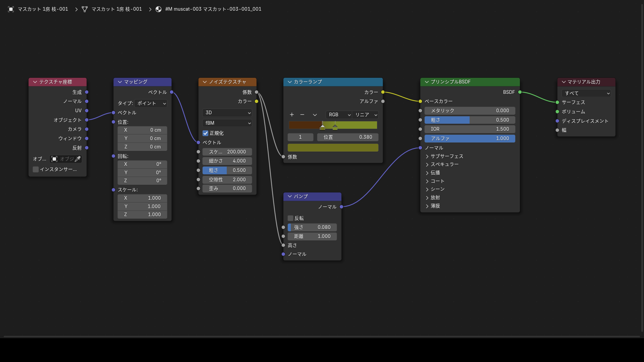This screenshot has height=362, width=644.
Task: Click the olive color swatch of active stop
Action: click(x=333, y=148)
